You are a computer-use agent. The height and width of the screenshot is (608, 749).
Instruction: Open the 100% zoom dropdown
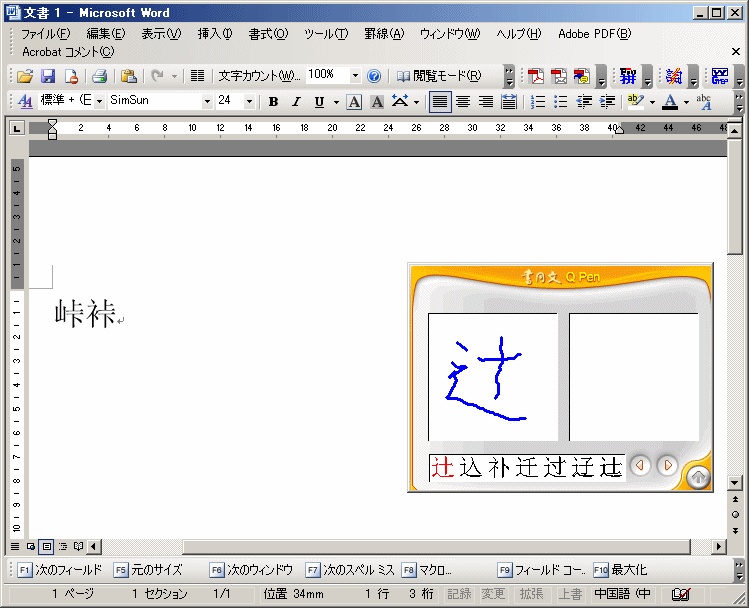click(x=355, y=76)
